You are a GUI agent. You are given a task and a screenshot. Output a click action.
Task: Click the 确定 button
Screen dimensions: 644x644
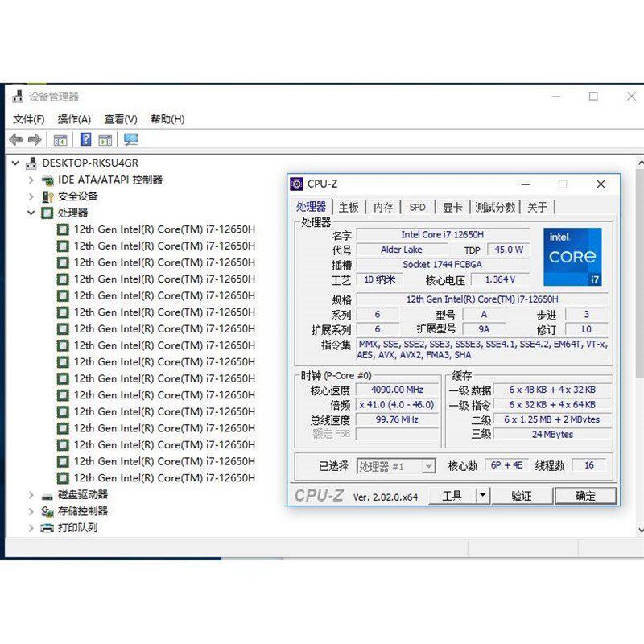tap(586, 496)
